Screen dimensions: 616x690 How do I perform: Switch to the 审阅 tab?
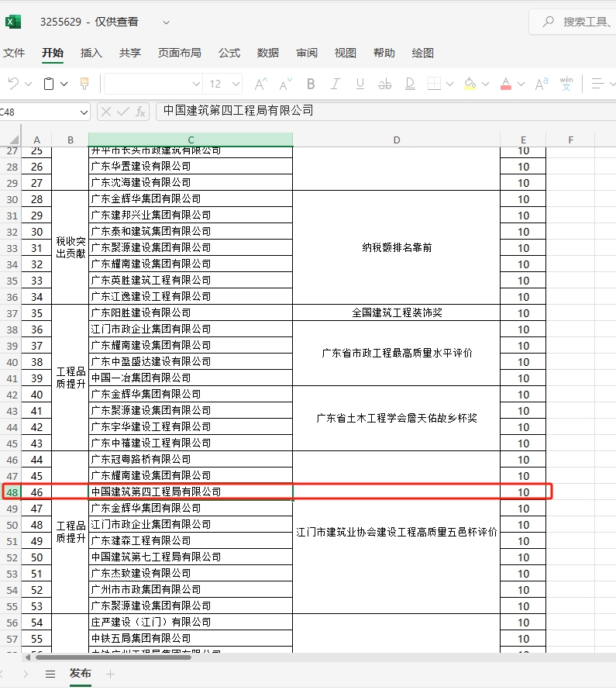tap(307, 53)
